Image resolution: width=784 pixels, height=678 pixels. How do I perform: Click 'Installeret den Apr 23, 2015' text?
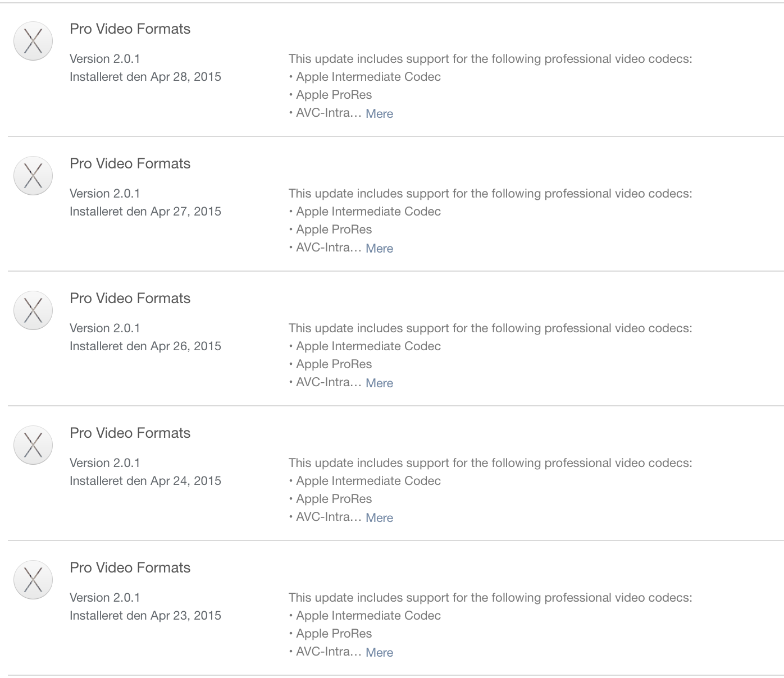(x=145, y=616)
